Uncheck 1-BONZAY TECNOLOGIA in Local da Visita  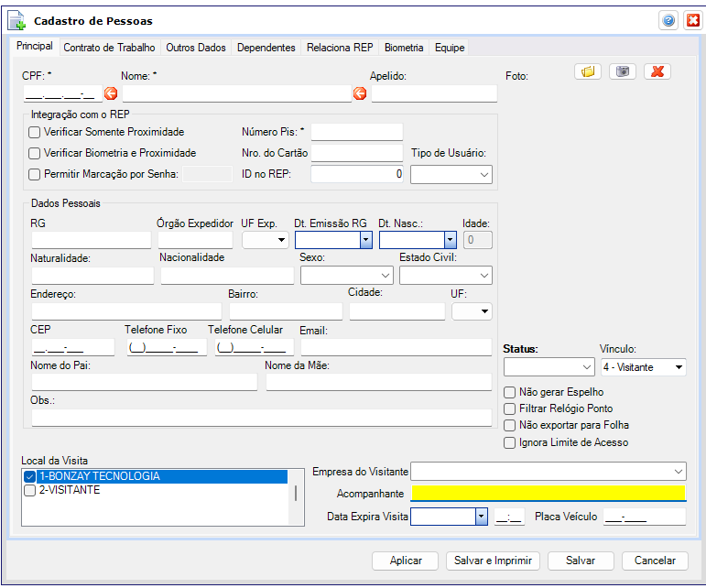29,477
